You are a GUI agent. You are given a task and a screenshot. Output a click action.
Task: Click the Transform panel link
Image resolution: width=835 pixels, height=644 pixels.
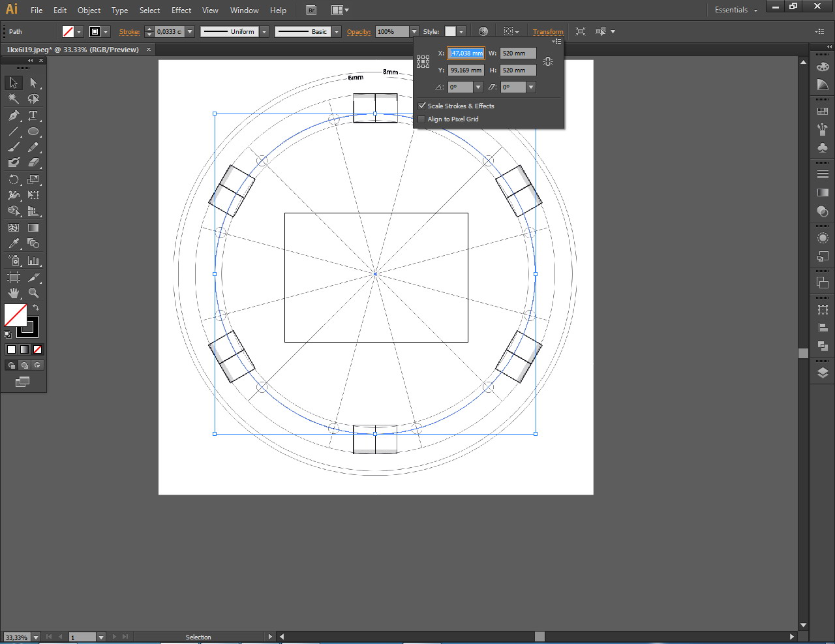[547, 31]
